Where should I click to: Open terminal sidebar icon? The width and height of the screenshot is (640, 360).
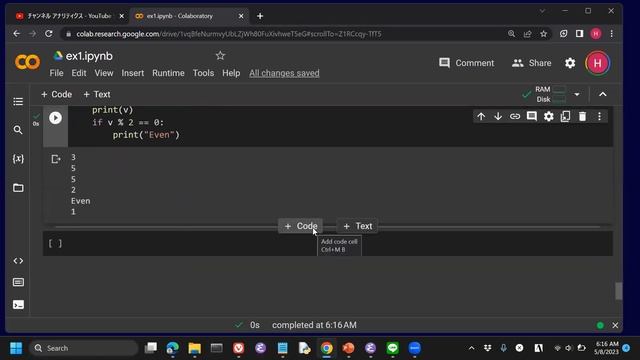[x=18, y=304]
